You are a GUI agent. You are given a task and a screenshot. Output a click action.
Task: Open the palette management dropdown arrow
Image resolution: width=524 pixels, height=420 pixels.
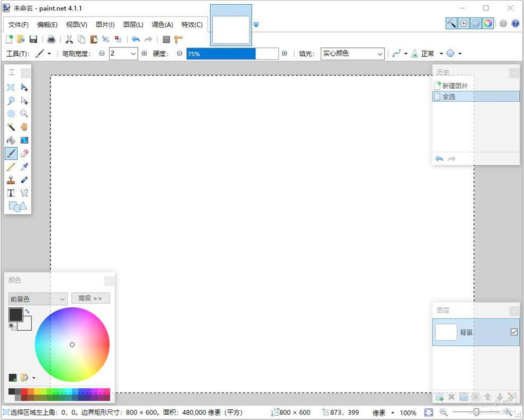34,378
